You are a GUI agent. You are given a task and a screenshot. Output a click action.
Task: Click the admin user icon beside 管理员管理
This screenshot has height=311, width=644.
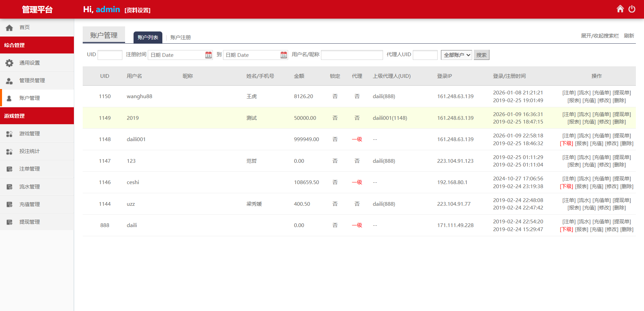(x=9, y=81)
